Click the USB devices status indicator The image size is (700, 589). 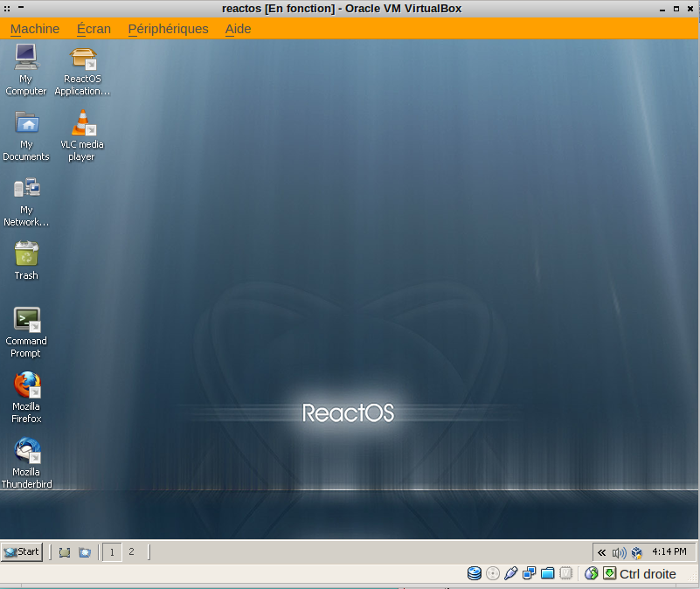tap(510, 573)
